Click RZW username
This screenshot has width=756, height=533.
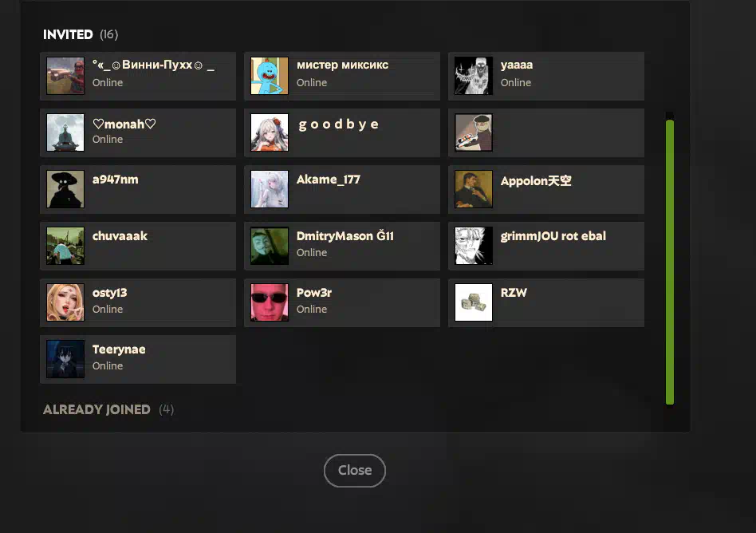514,293
